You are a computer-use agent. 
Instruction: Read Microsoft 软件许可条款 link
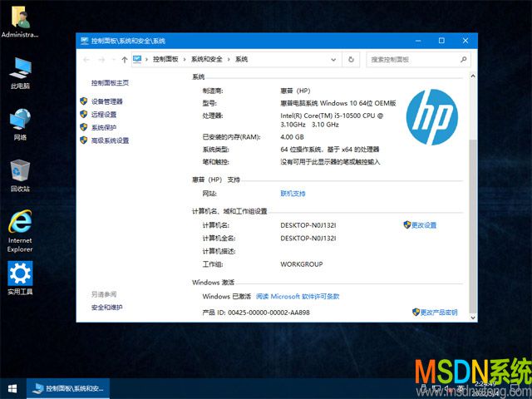pos(298,296)
